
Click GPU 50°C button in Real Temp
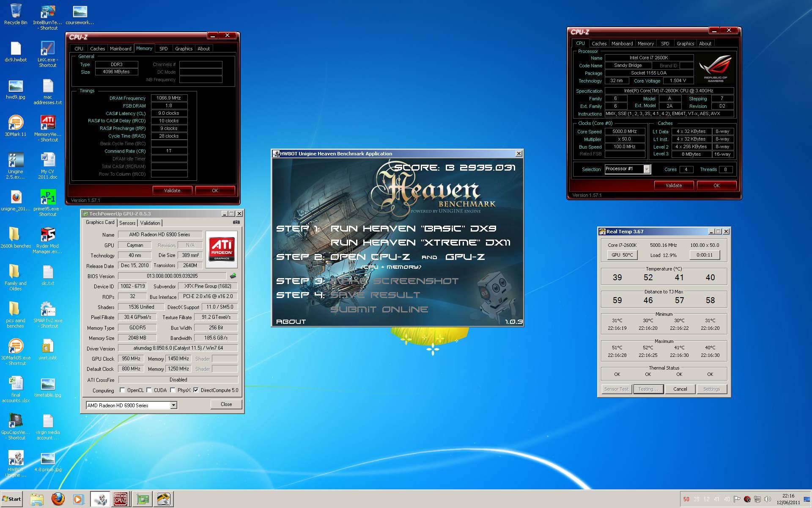[x=622, y=255]
